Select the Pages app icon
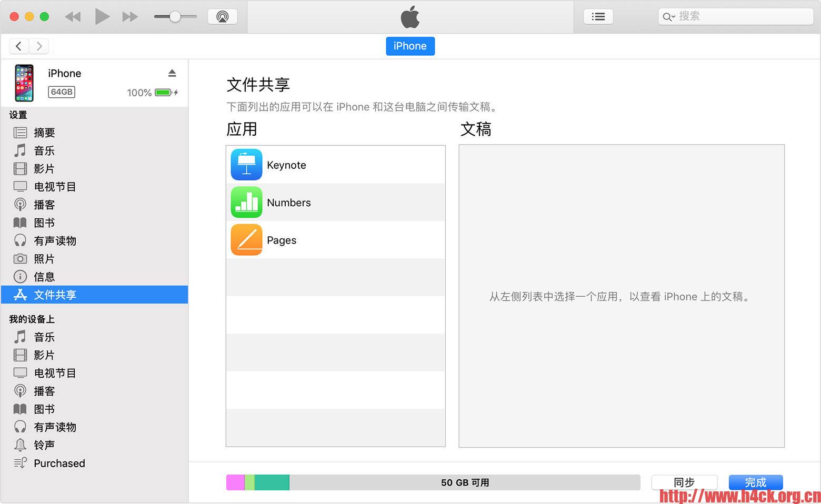This screenshot has width=821, height=504. [246, 240]
